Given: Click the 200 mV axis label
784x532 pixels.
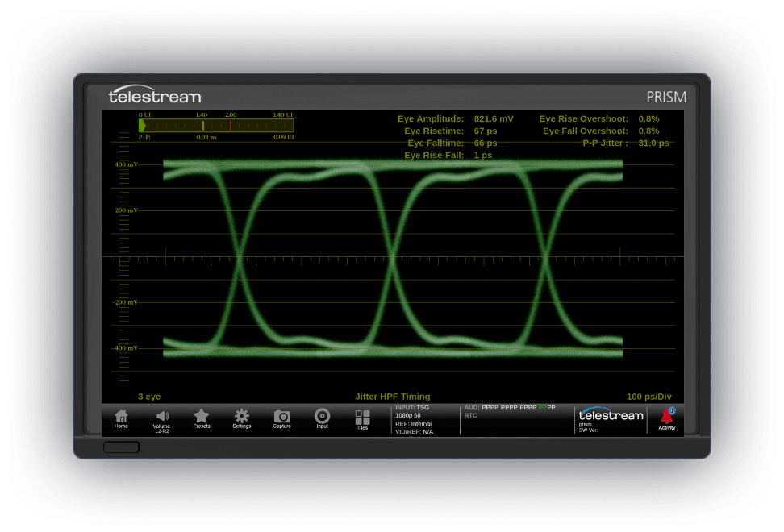Looking at the screenshot, I should 126,210.
